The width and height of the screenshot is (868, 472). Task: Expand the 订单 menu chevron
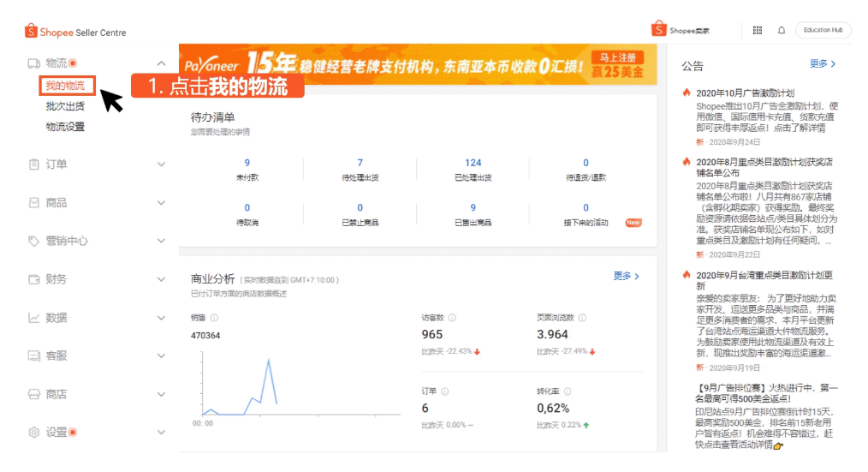161,164
